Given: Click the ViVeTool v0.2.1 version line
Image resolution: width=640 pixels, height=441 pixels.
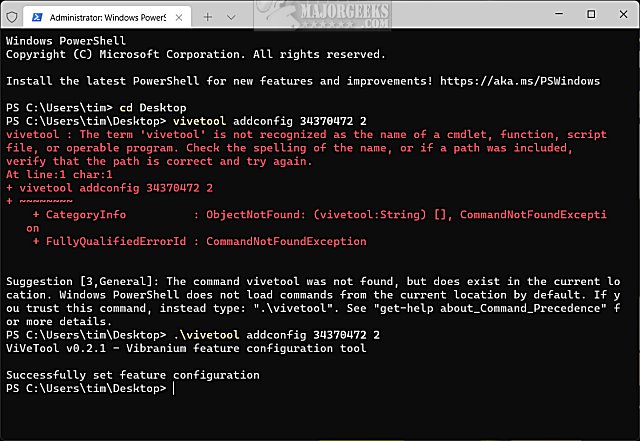Looking at the screenshot, I should click(x=186, y=348).
